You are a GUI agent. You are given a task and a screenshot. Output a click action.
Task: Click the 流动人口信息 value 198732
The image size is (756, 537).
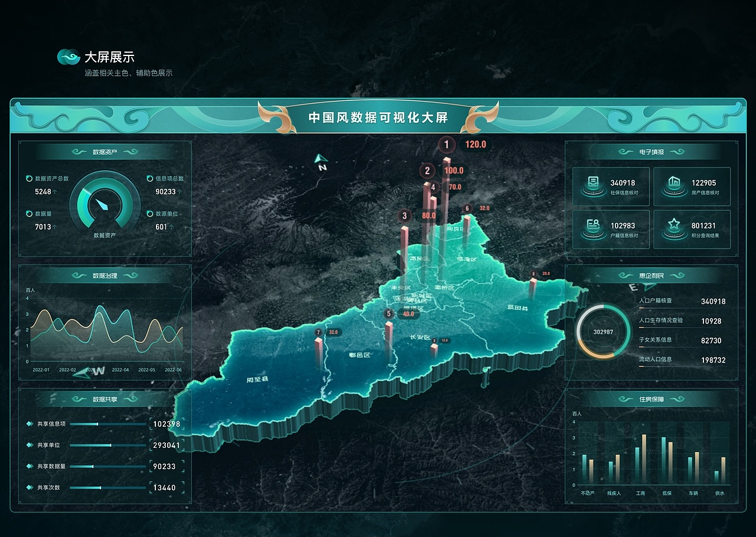[713, 360]
